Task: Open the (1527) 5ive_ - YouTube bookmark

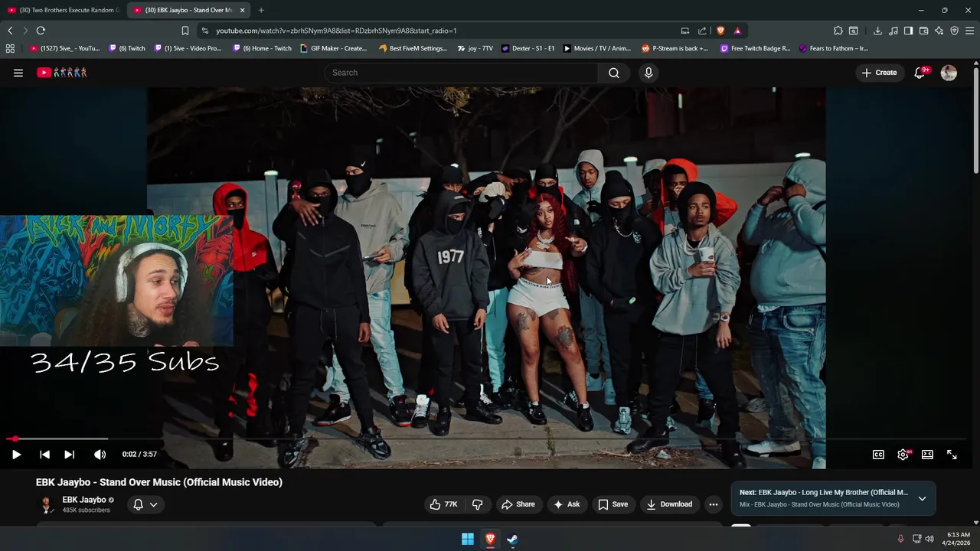Action: (x=64, y=48)
